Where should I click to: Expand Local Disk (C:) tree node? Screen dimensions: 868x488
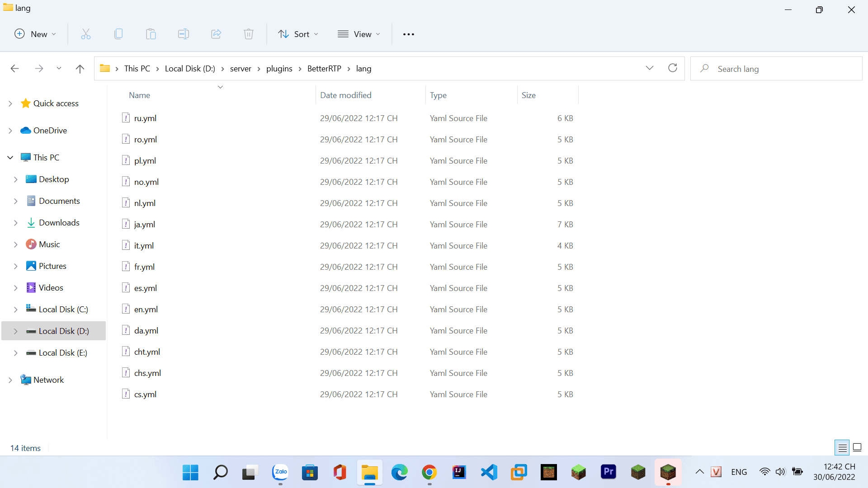tap(15, 310)
